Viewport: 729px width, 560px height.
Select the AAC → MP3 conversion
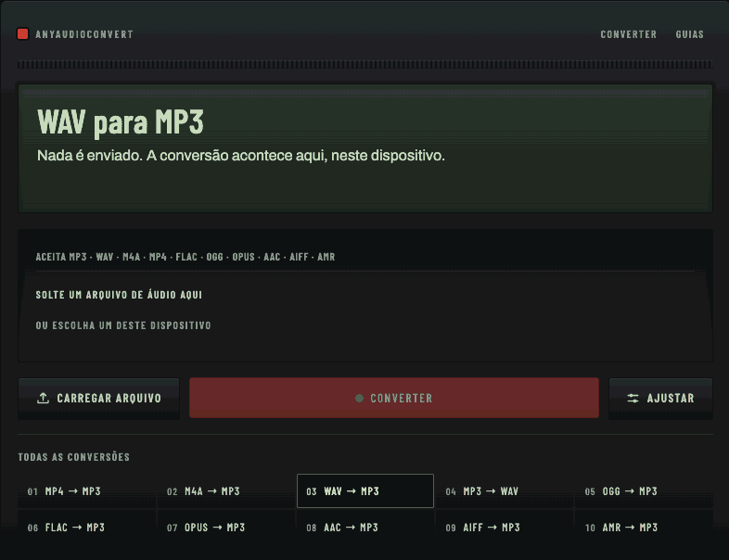coord(365,528)
